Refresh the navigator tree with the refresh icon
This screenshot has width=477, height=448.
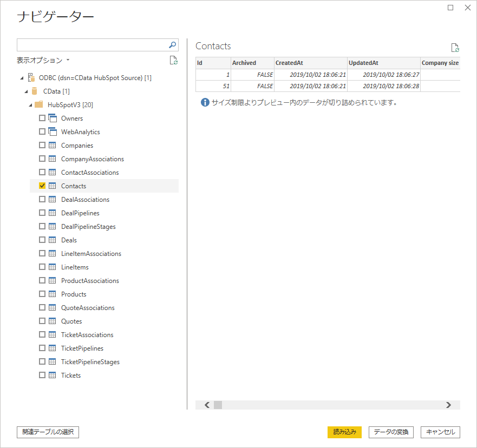pyautogui.click(x=173, y=60)
